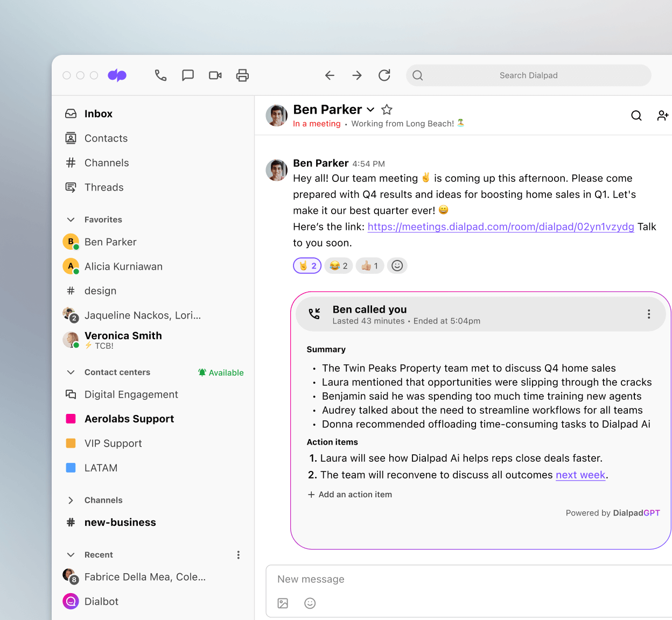Image resolution: width=672 pixels, height=620 pixels.
Task: Open the Dialpad meeting room link
Action: tap(500, 227)
